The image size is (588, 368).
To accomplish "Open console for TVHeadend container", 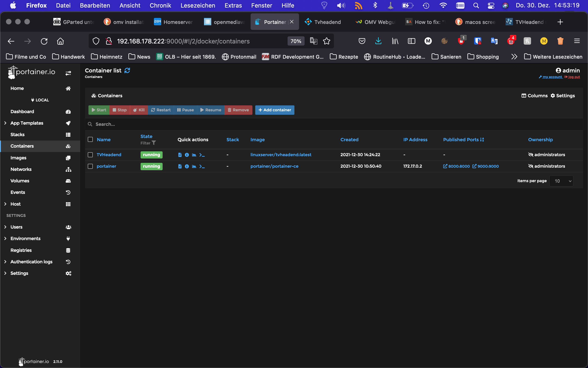I will pos(202,155).
